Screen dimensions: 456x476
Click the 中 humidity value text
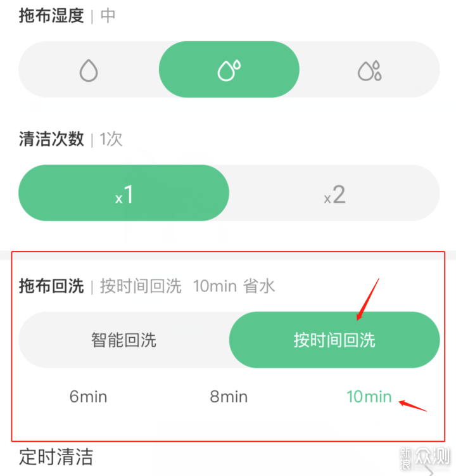pyautogui.click(x=108, y=16)
